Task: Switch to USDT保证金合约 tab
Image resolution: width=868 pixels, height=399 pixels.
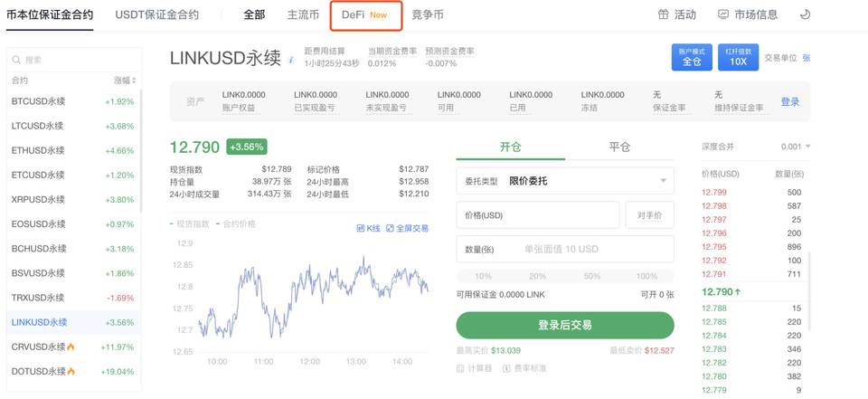Action: [x=156, y=15]
